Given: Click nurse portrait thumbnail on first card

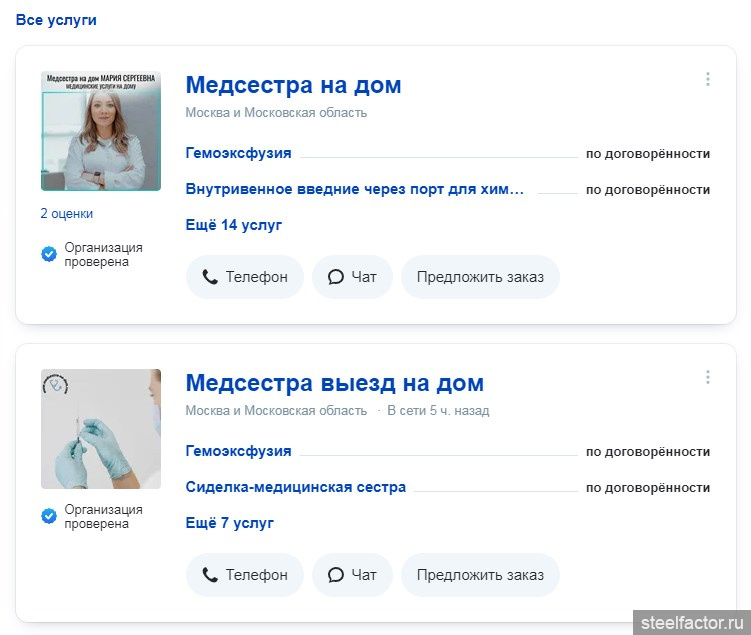Looking at the screenshot, I should [x=101, y=131].
